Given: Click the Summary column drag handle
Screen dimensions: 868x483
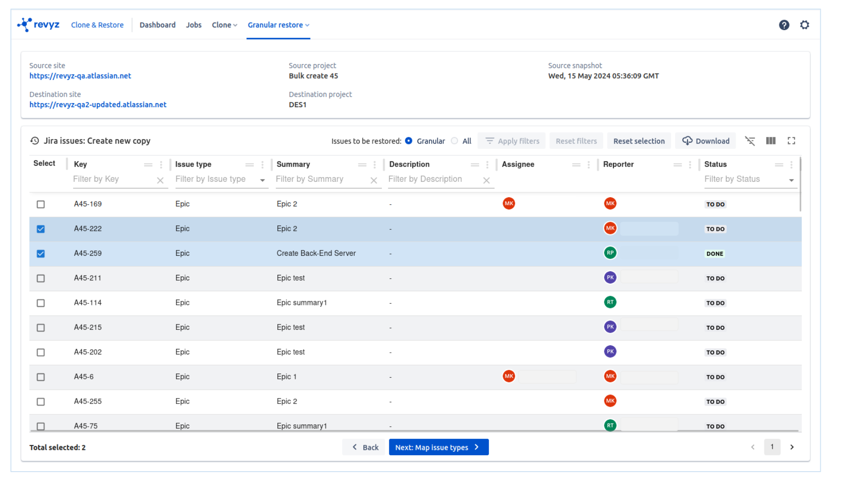Looking at the screenshot, I should [362, 164].
